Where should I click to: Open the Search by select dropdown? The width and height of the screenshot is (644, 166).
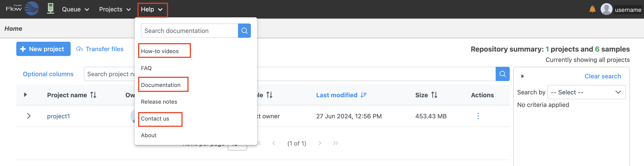[x=586, y=92]
